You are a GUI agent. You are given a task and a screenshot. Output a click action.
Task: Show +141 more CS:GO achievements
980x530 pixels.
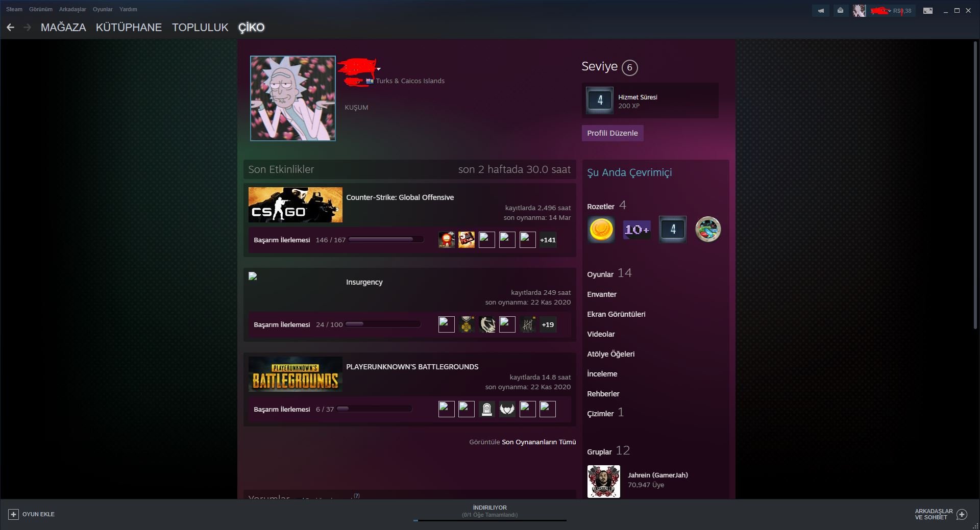pyautogui.click(x=548, y=240)
